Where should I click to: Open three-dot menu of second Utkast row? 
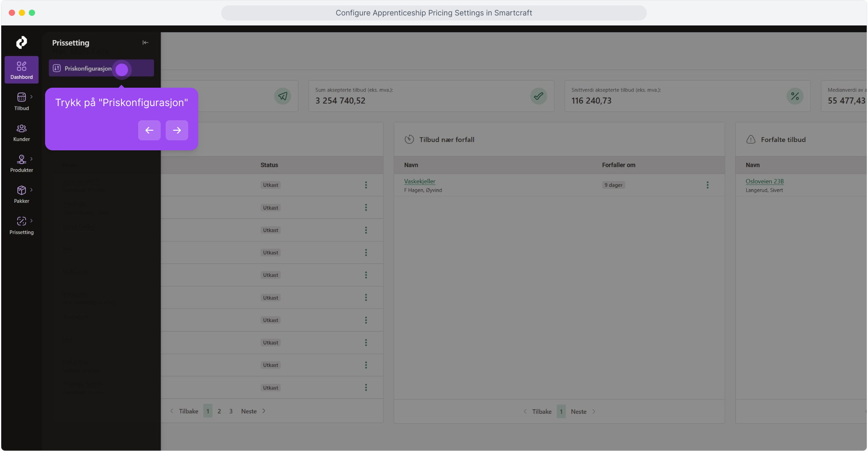point(366,208)
